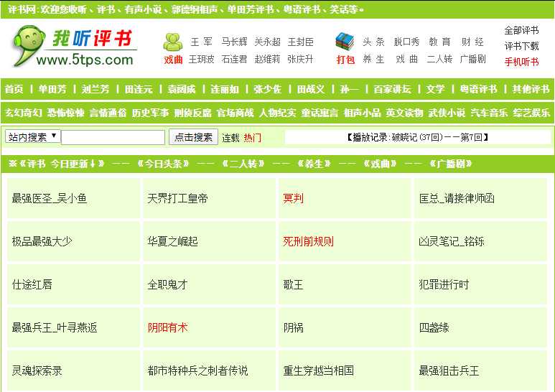Viewport: 555px width, 392px height.
Task: Switch to 《二人转》 tab
Action: (243, 164)
